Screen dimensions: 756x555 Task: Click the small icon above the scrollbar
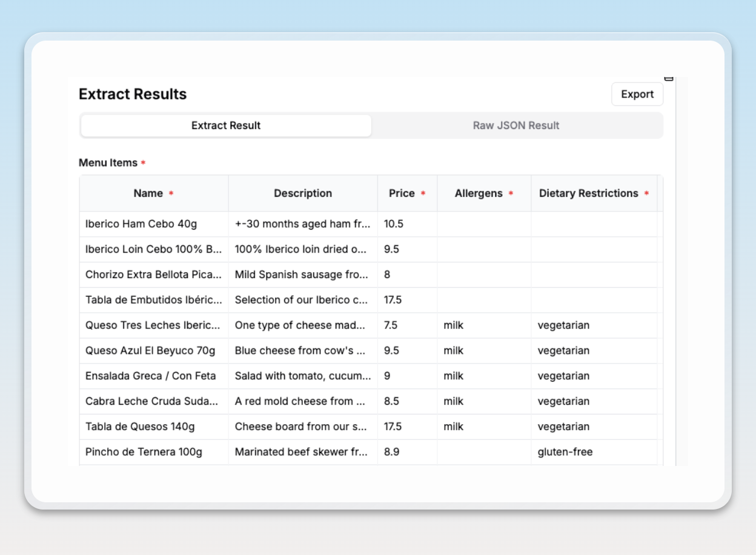(669, 78)
